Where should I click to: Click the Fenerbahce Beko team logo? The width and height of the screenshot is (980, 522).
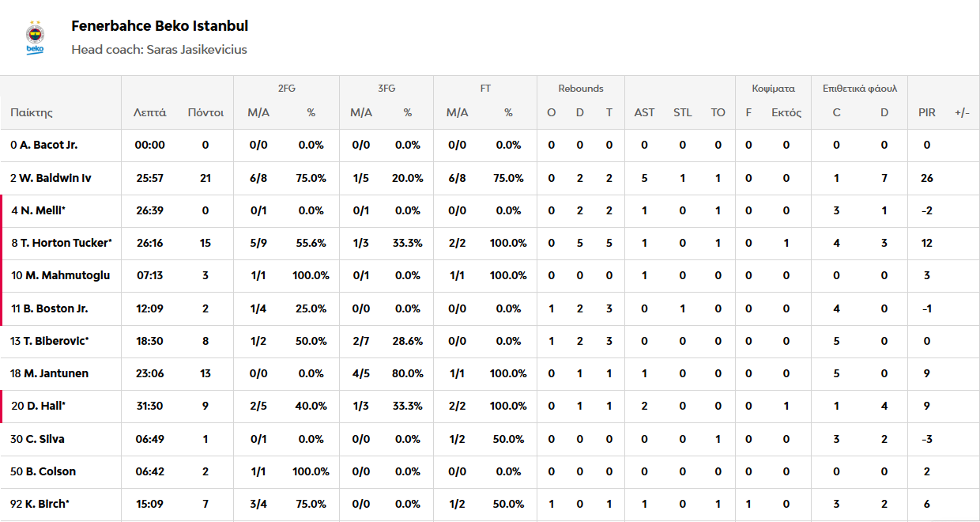36,37
